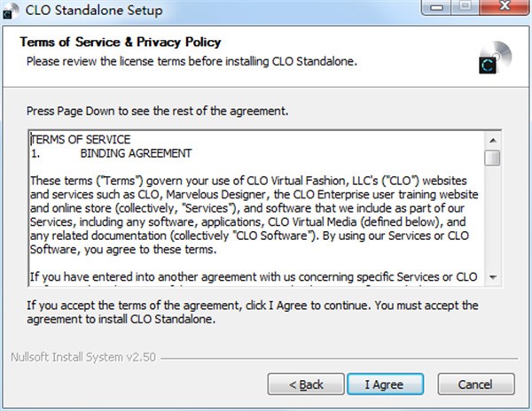The height and width of the screenshot is (411, 532).
Task: Click the license agreement scrollbar thumb
Action: [x=492, y=158]
